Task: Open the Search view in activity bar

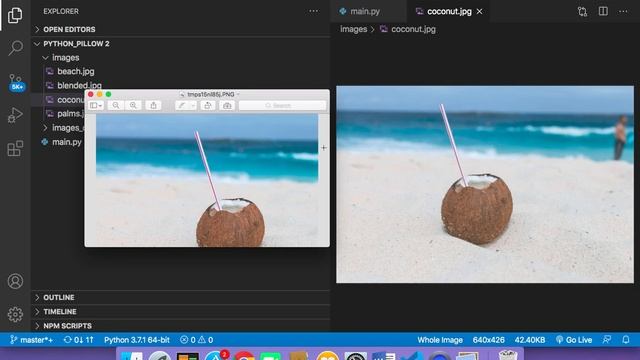Action: [15, 48]
